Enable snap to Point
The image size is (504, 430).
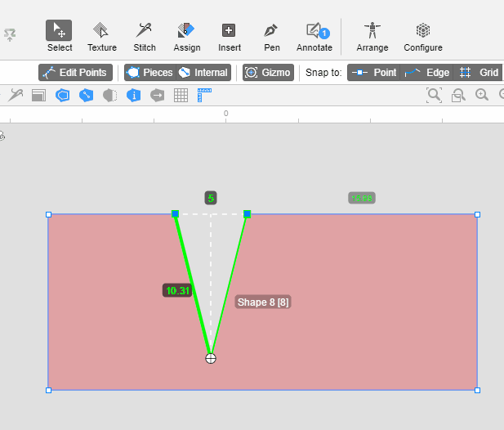(x=374, y=73)
